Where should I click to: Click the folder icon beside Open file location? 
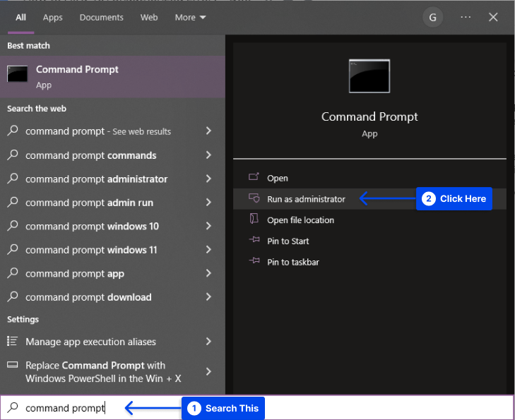pos(254,219)
